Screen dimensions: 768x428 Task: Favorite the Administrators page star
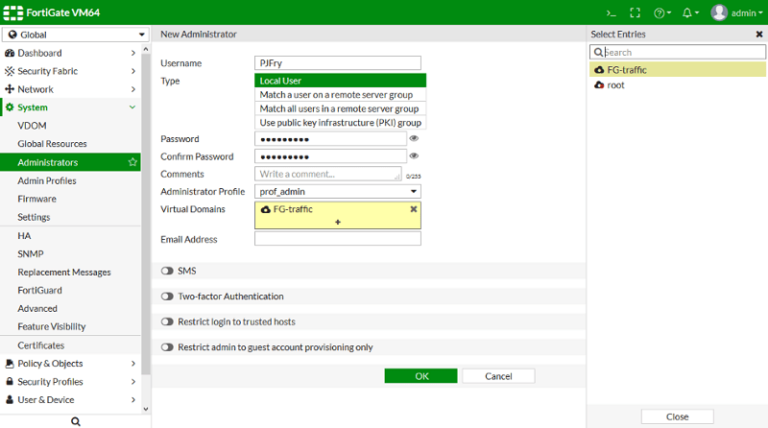pos(132,162)
